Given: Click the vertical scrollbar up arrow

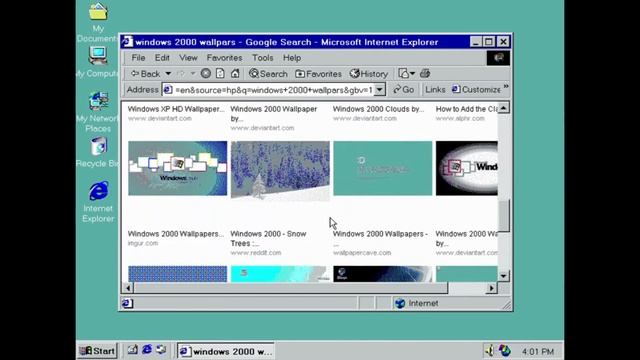Looking at the screenshot, I should (x=504, y=108).
